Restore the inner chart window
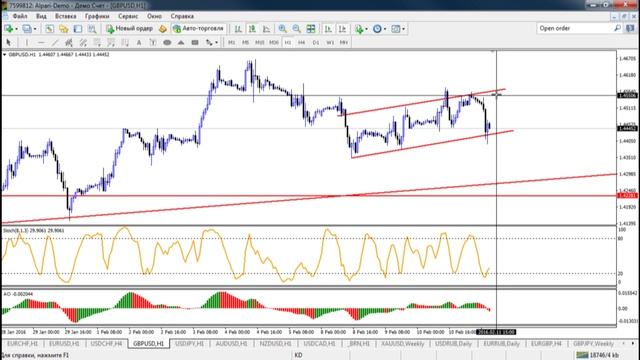This screenshot has height=360, width=640. [624, 16]
